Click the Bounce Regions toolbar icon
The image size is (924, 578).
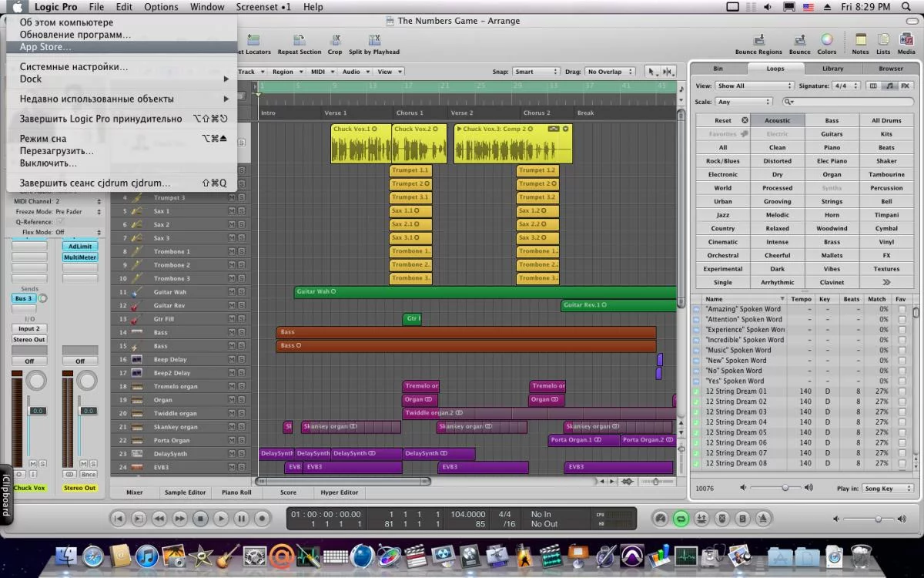758,41
